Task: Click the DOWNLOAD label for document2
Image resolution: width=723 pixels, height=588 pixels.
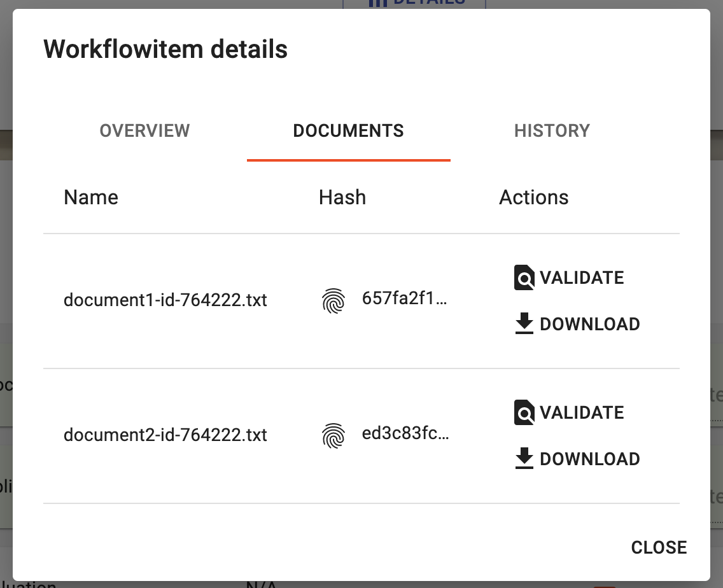Action: point(591,458)
